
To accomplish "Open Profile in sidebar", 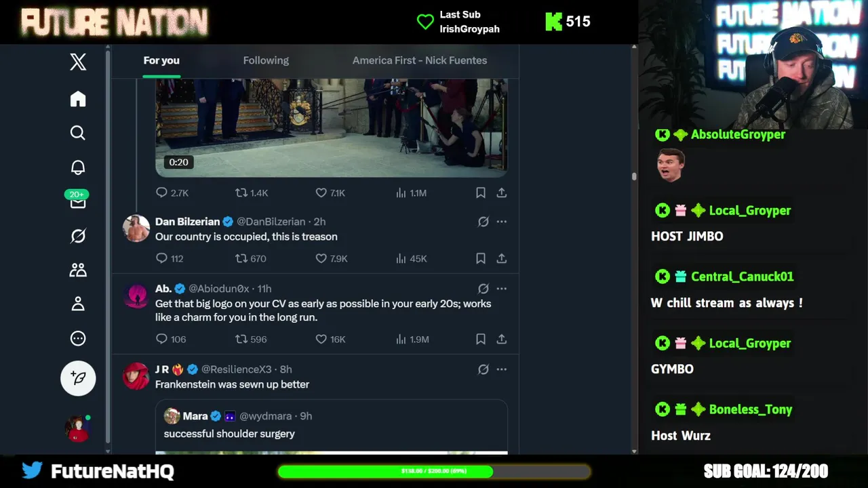I will tap(78, 304).
